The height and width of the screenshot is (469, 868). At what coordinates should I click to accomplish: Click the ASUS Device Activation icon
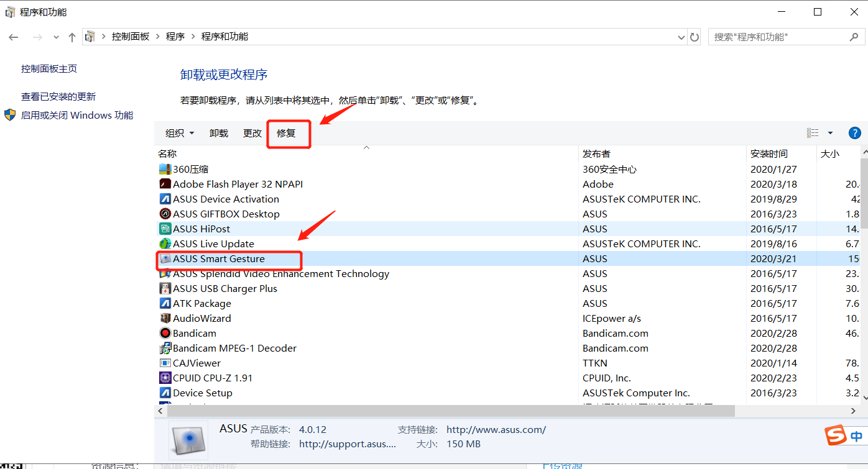pos(165,199)
